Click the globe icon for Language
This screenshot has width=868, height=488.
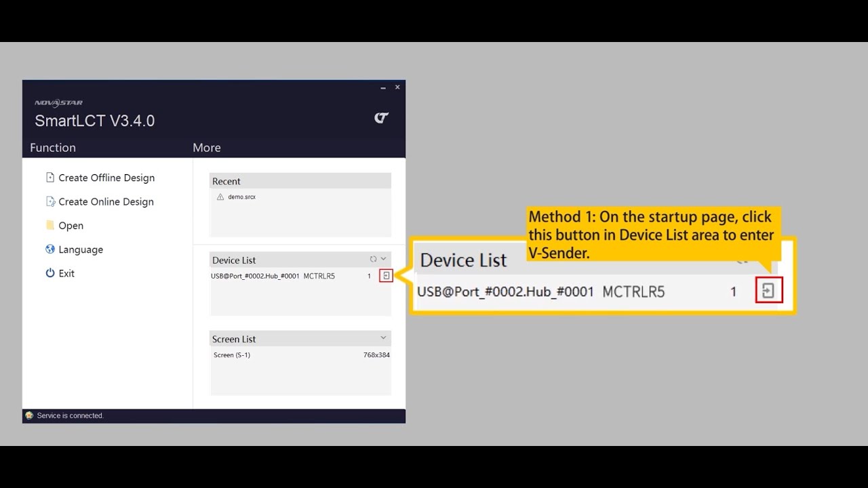tap(50, 249)
